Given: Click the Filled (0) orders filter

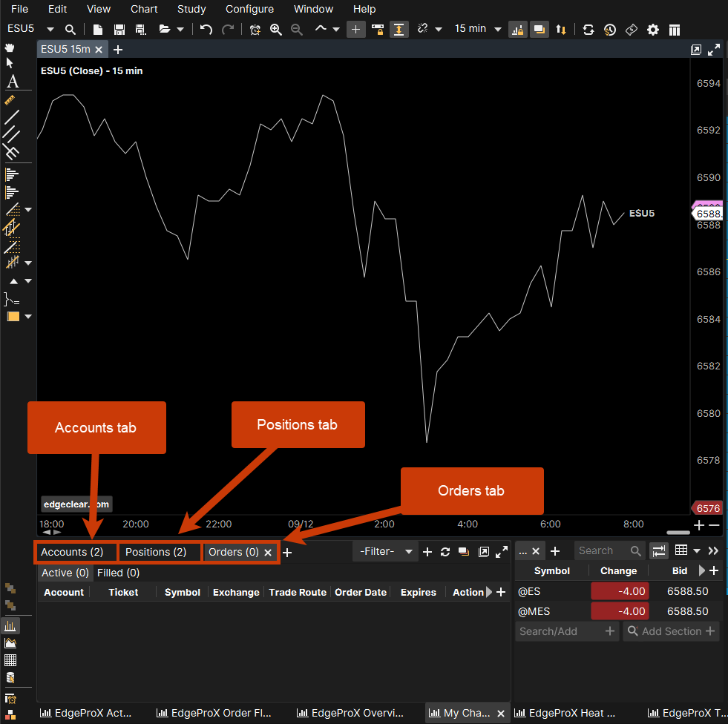Looking at the screenshot, I should click(118, 573).
